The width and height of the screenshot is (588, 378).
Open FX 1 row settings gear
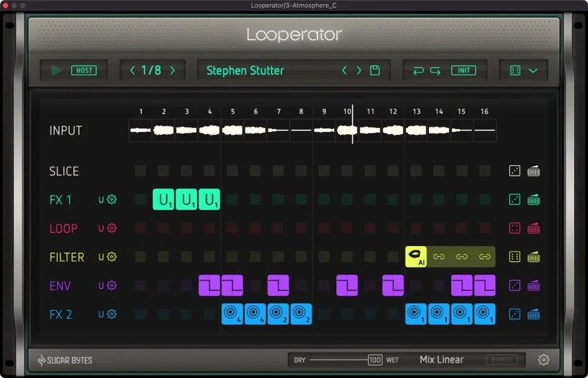click(112, 199)
